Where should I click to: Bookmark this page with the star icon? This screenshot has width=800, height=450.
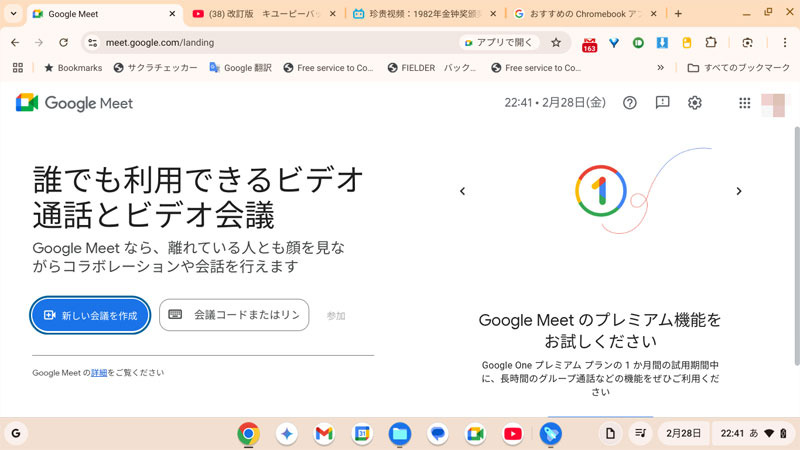tap(556, 43)
